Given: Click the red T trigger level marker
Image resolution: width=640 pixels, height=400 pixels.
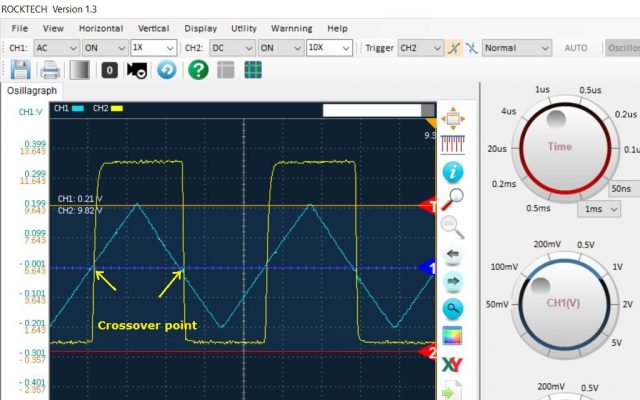Looking at the screenshot, I should click(428, 206).
